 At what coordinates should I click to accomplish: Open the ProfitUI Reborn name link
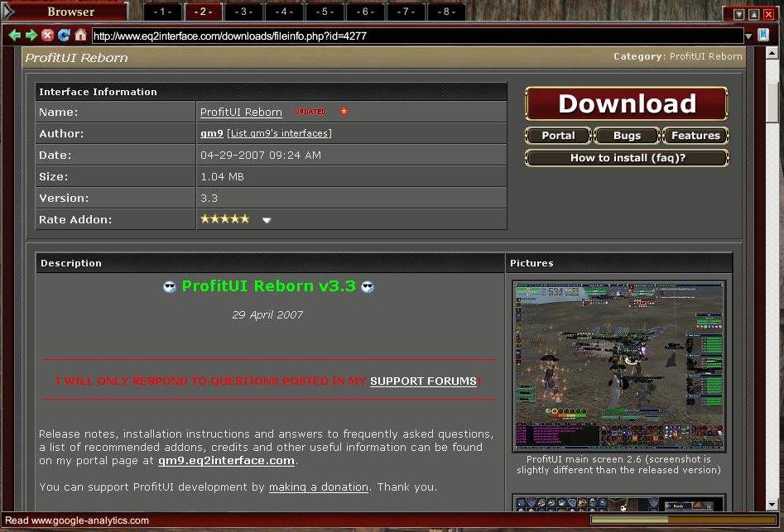(241, 113)
